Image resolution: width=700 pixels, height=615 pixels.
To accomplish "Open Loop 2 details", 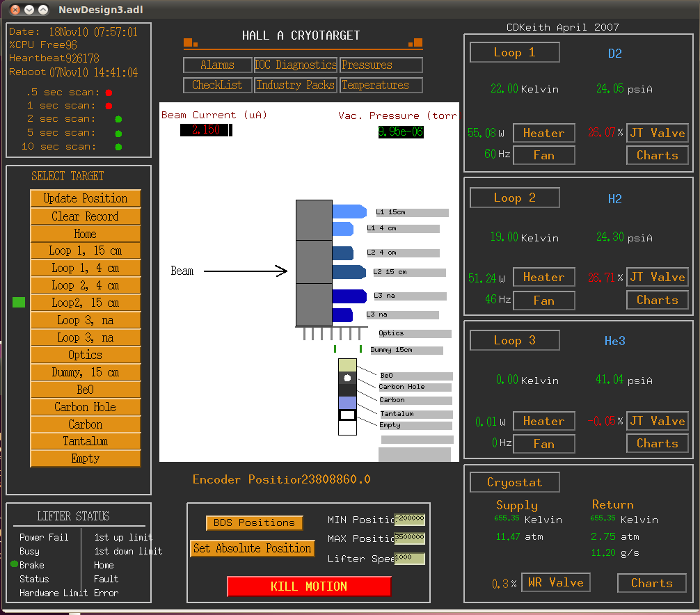I will click(514, 198).
